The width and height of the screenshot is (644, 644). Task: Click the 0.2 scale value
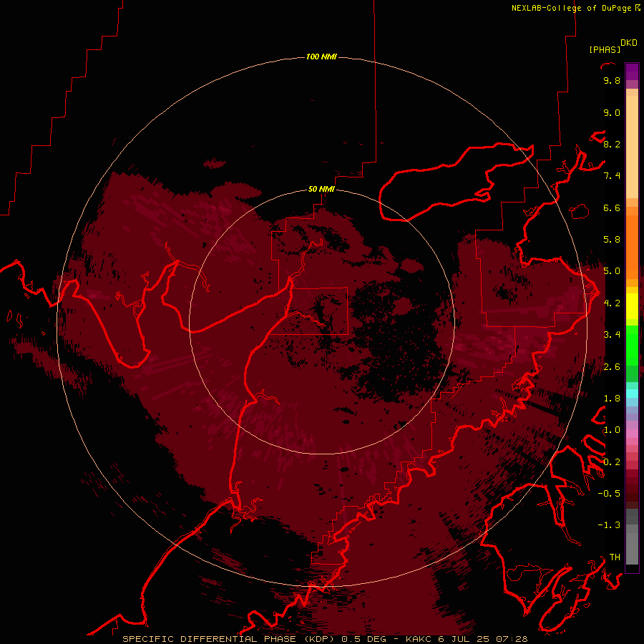tap(612, 462)
